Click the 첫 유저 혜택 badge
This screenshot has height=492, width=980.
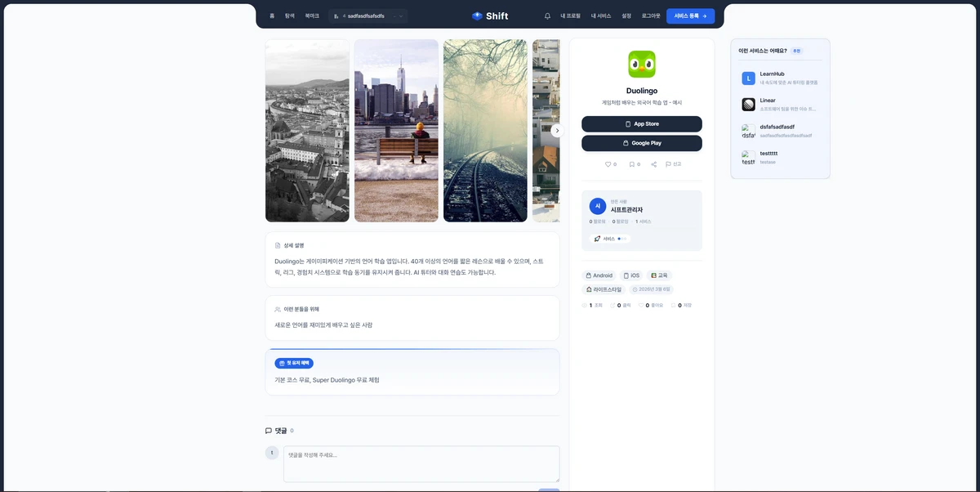(294, 363)
